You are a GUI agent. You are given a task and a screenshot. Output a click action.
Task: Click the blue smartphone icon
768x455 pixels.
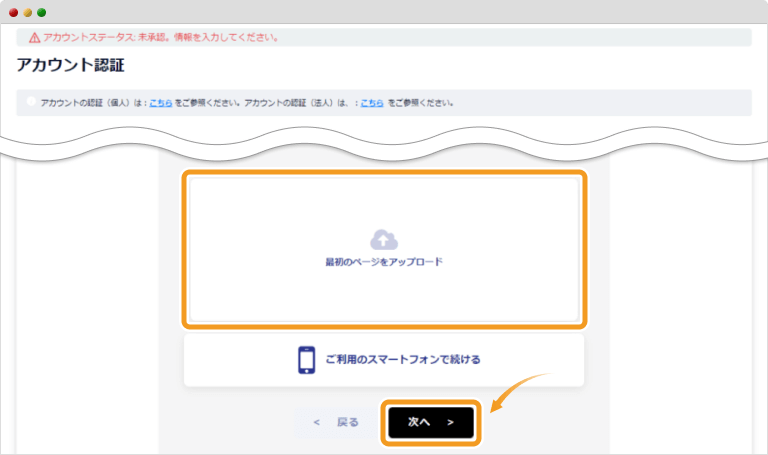click(x=306, y=359)
